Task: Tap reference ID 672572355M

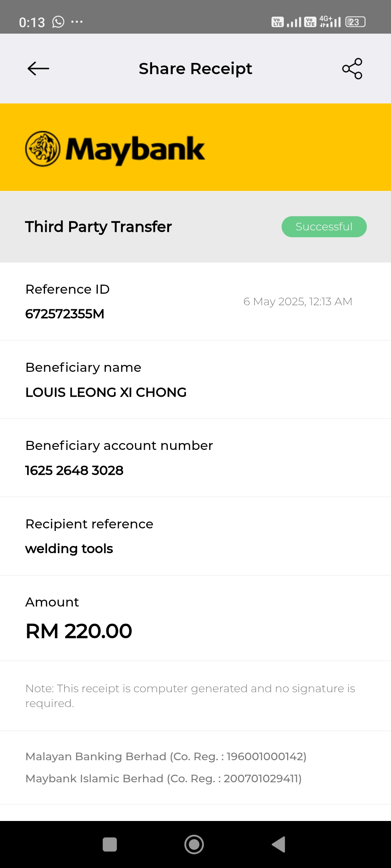Action: click(x=65, y=314)
